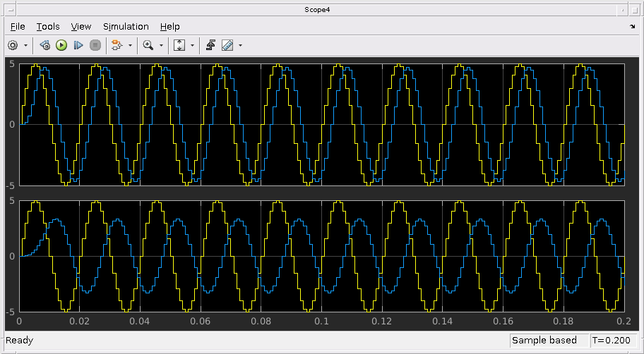
Task: Select the Zoom magnifier tool
Action: click(148, 45)
